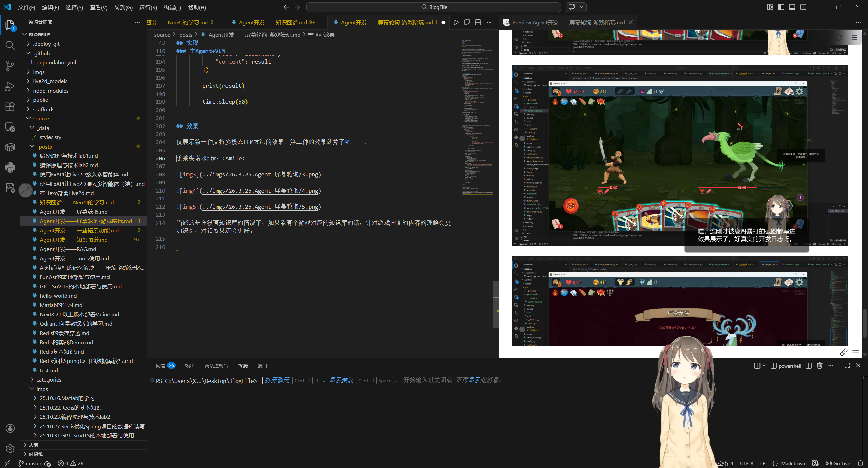Open the Extensions view
868x468 pixels.
click(x=10, y=106)
